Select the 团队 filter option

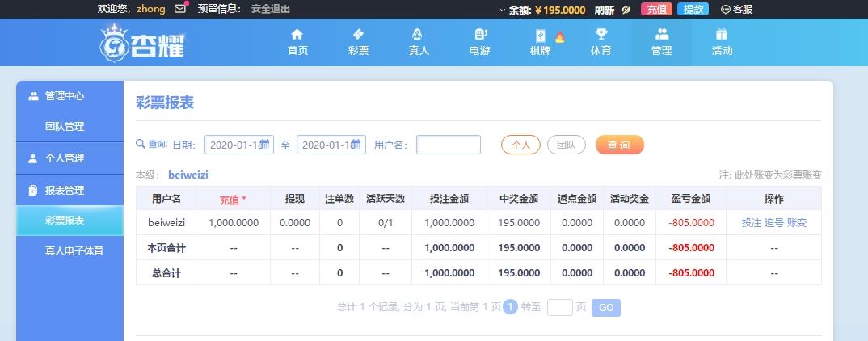click(x=567, y=145)
